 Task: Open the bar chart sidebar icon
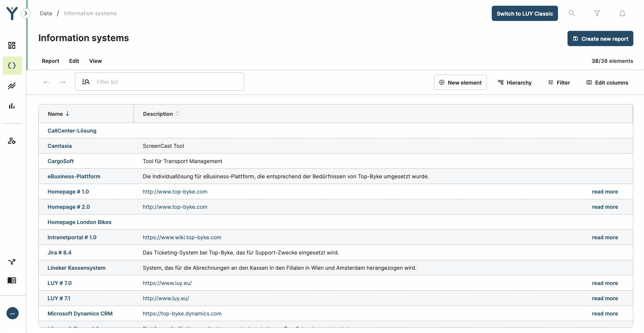[x=12, y=106]
